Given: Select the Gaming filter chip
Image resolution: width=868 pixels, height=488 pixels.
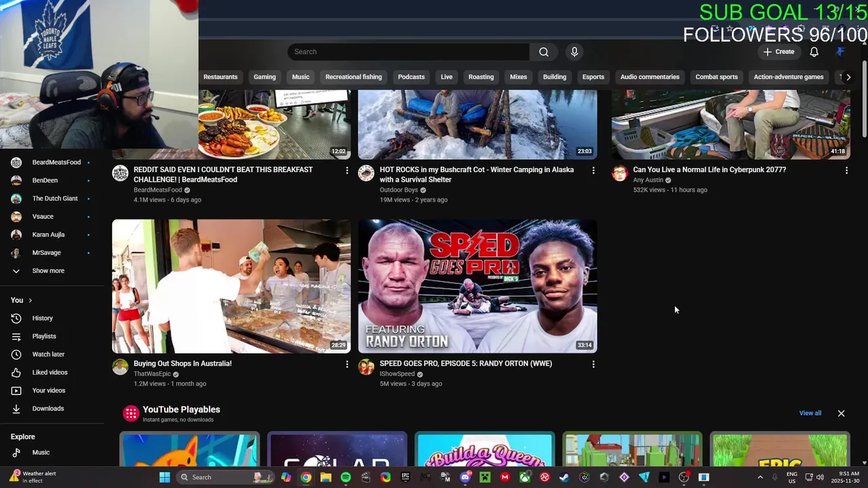Looking at the screenshot, I should click(x=264, y=77).
